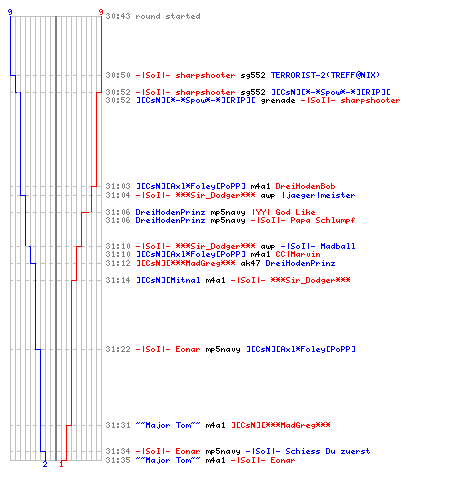Screen dimensions: 450x500
Task: Click the -|SoI|- Papa Schlumpf name
Action: (x=303, y=220)
